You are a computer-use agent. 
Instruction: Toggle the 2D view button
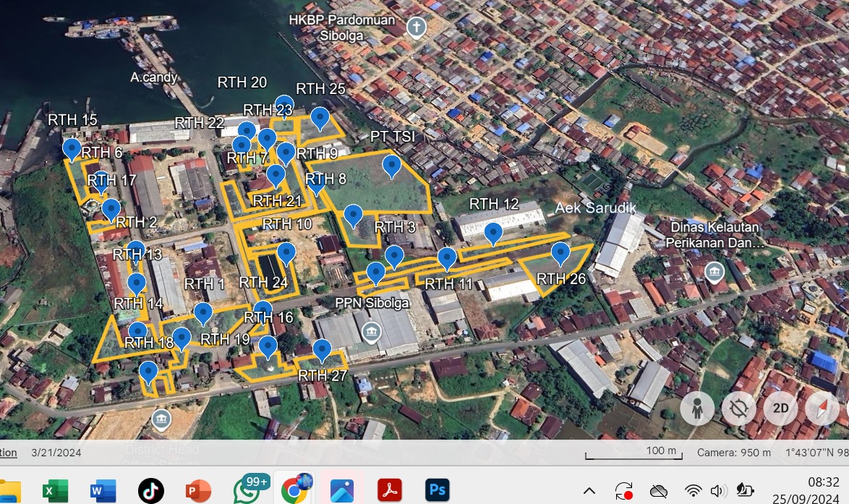pos(780,408)
